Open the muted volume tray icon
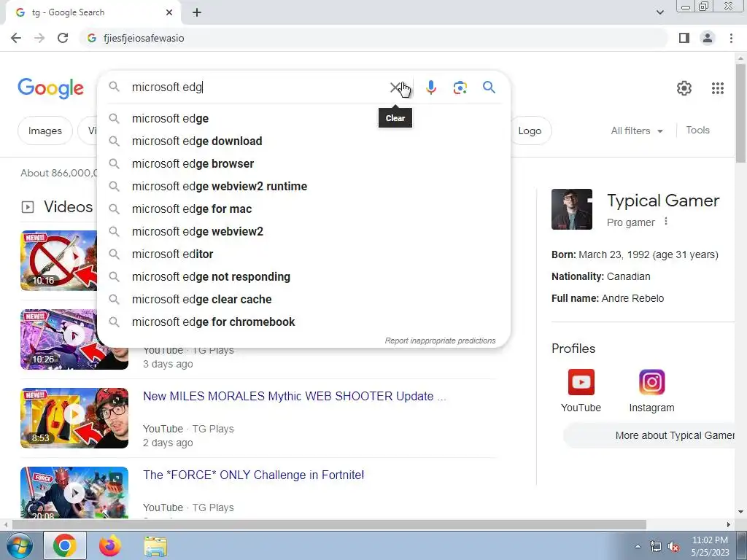This screenshot has width=747, height=560. 673,547
